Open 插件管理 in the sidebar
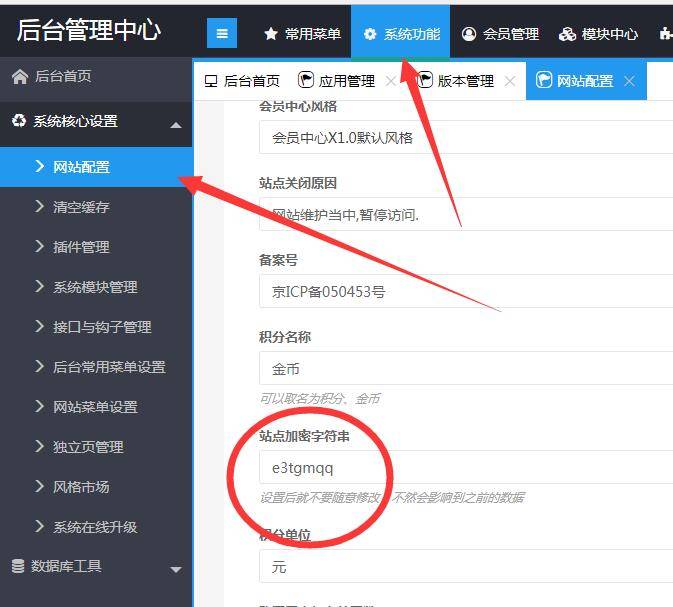673x607 pixels. coord(81,247)
